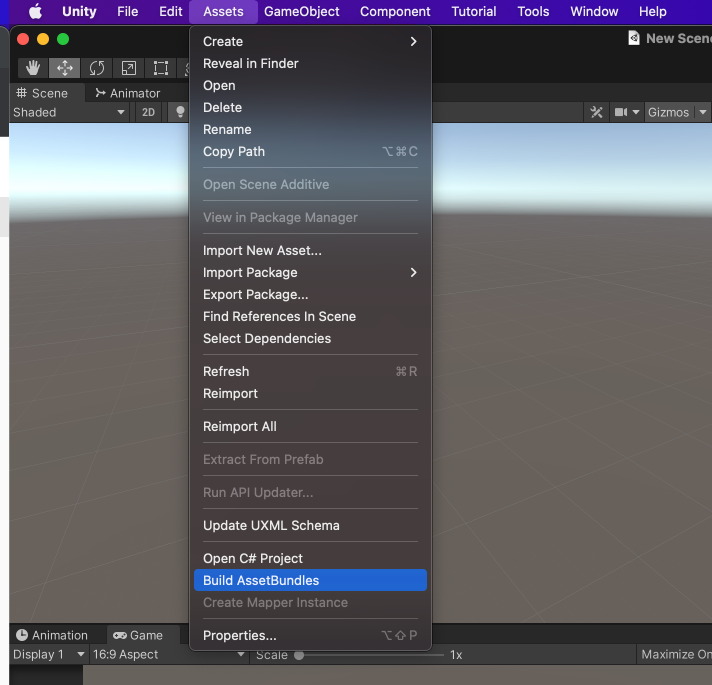Screen dimensions: 712x685
Task: Open the Edit menu
Action: (170, 11)
